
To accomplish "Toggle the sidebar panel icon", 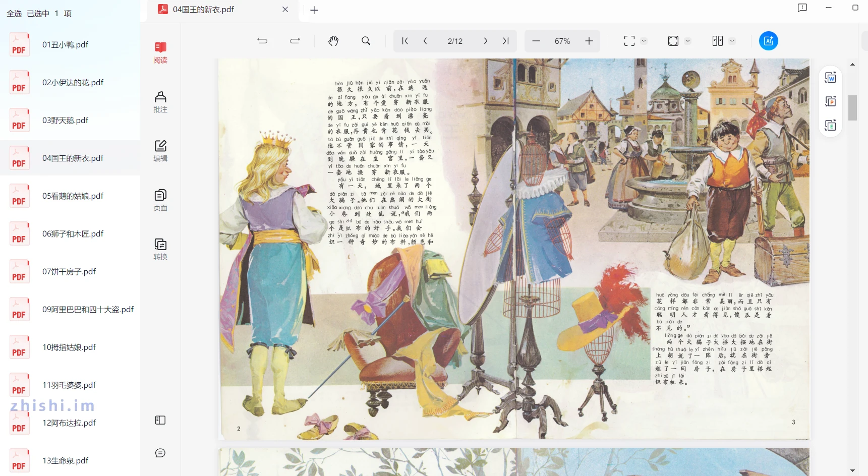I will (160, 420).
